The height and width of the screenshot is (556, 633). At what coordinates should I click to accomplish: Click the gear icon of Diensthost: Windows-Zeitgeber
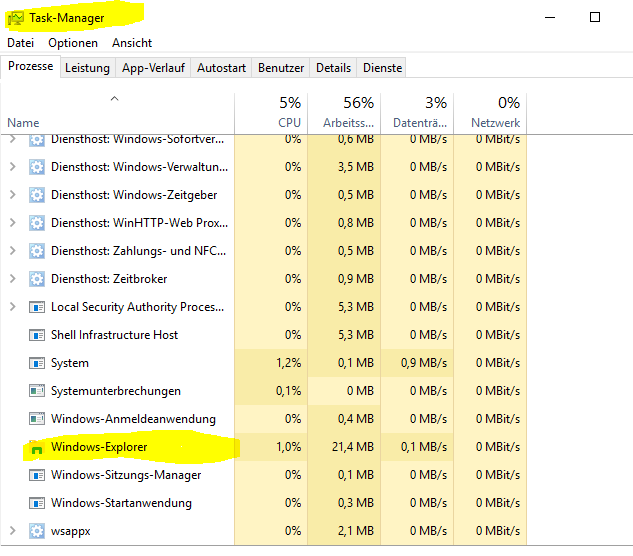click(x=37, y=195)
